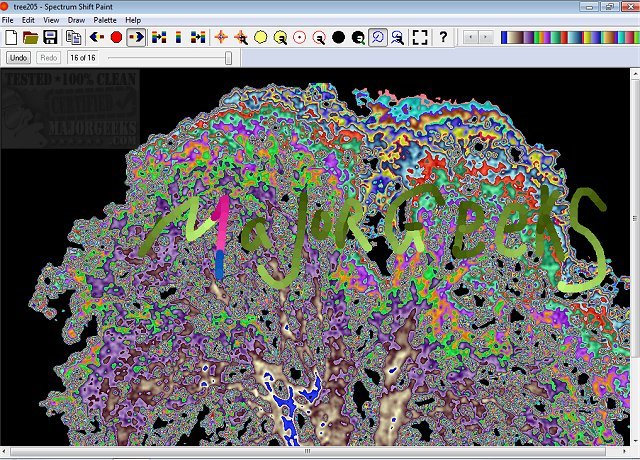Click the history step slider handle

pyautogui.click(x=229, y=58)
